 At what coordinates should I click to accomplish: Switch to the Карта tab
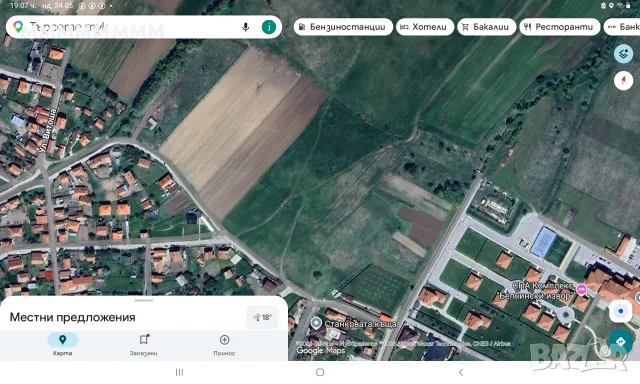click(62, 344)
